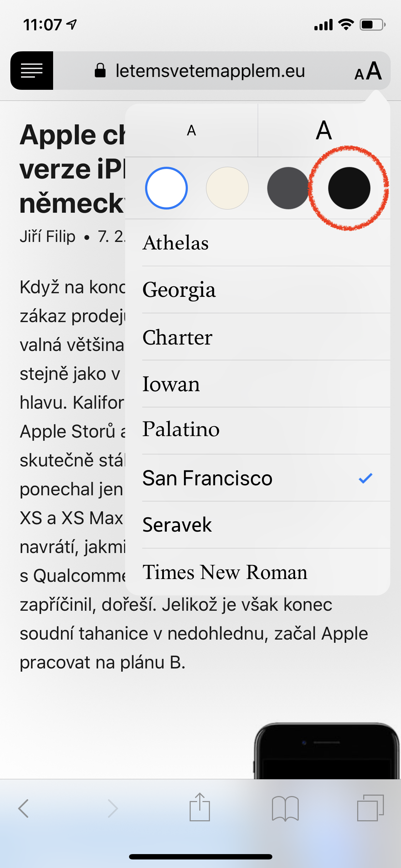
Task: Tap the Reader view icon in address bar
Action: click(x=32, y=71)
